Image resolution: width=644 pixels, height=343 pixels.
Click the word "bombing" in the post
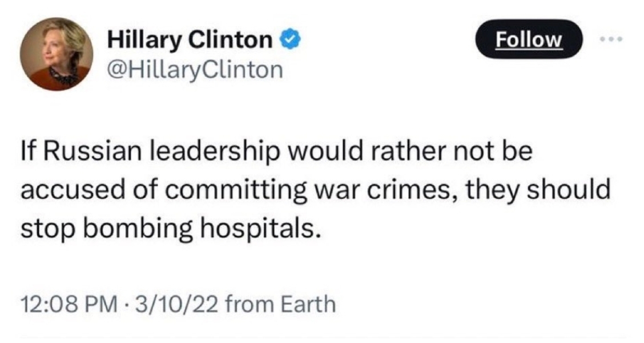[x=138, y=228]
